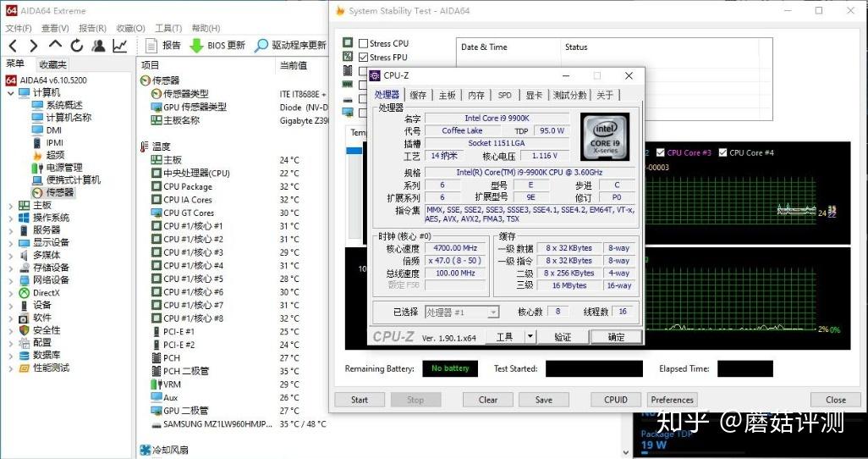The width and height of the screenshot is (868, 459).
Task: Expand the 网络设备 tree node
Action: [10, 280]
